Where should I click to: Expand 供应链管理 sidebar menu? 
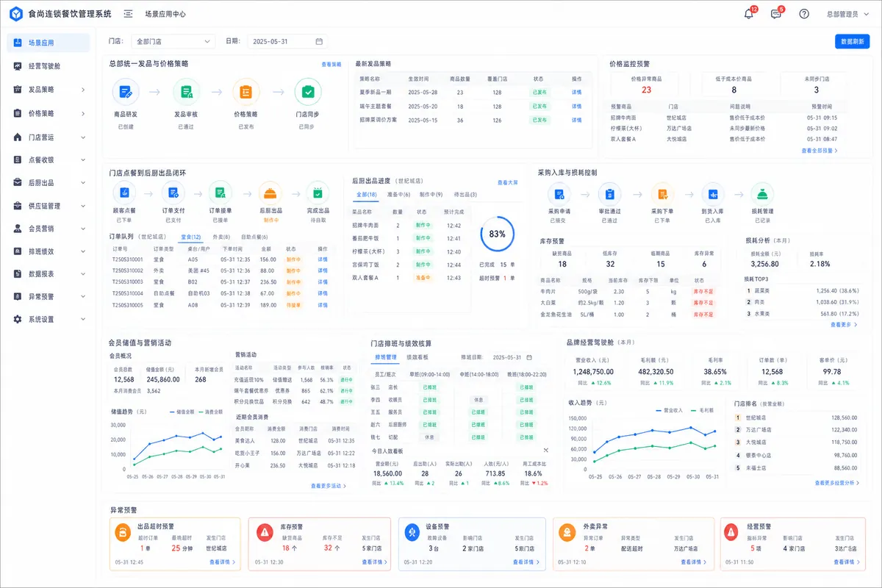tap(50, 206)
